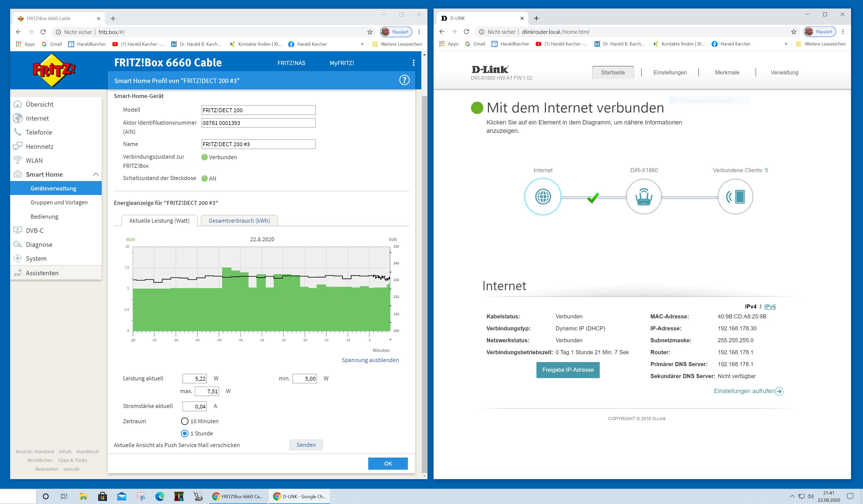This screenshot has width=863, height=504.
Task: Select the 10 Minuten radio button
Action: (x=184, y=421)
